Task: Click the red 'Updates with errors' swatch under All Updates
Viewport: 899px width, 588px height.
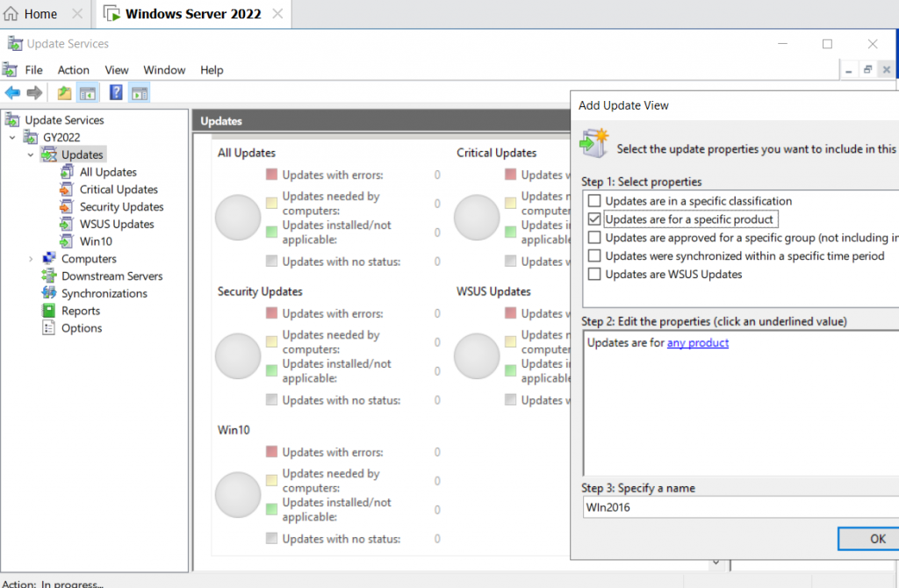Action: click(272, 175)
